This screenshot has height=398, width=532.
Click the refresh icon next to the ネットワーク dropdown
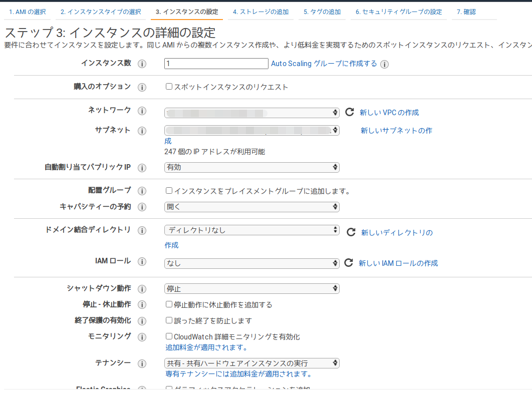[350, 112]
